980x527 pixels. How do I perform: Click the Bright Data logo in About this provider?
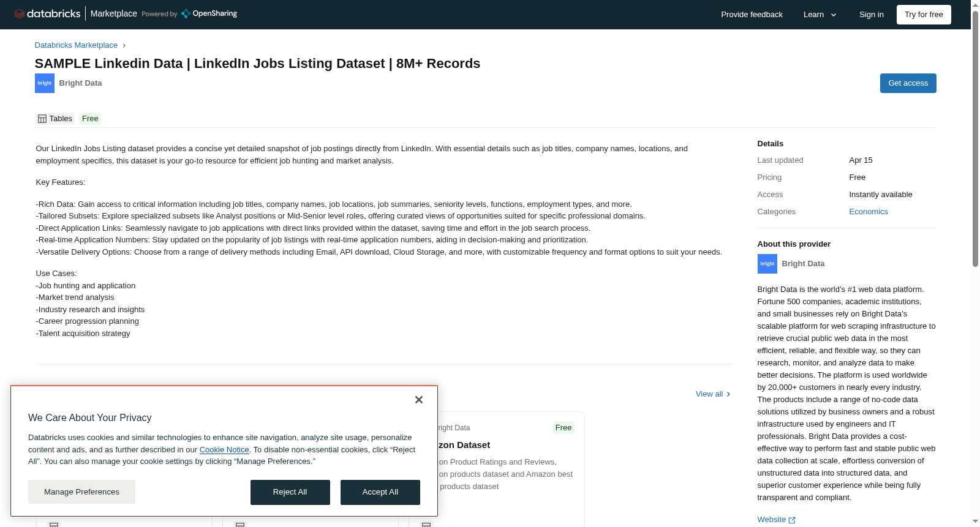point(767,264)
